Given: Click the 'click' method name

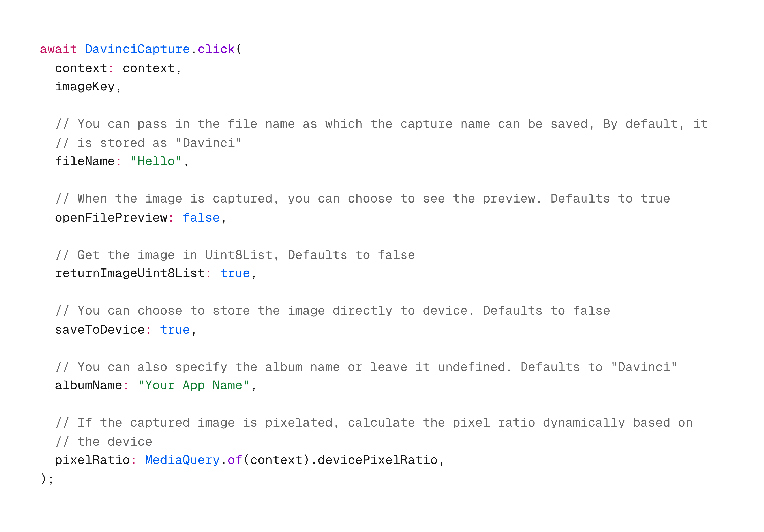Looking at the screenshot, I should (x=216, y=49).
